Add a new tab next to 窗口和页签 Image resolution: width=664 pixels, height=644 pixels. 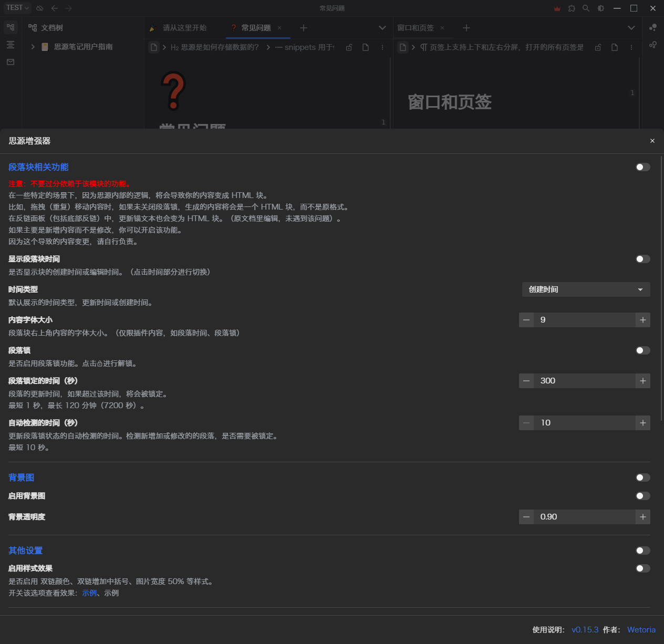click(466, 28)
